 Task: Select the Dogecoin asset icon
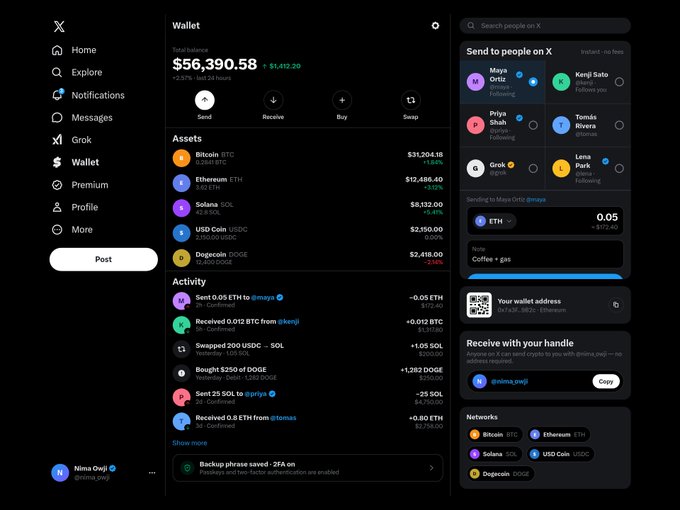click(181, 258)
